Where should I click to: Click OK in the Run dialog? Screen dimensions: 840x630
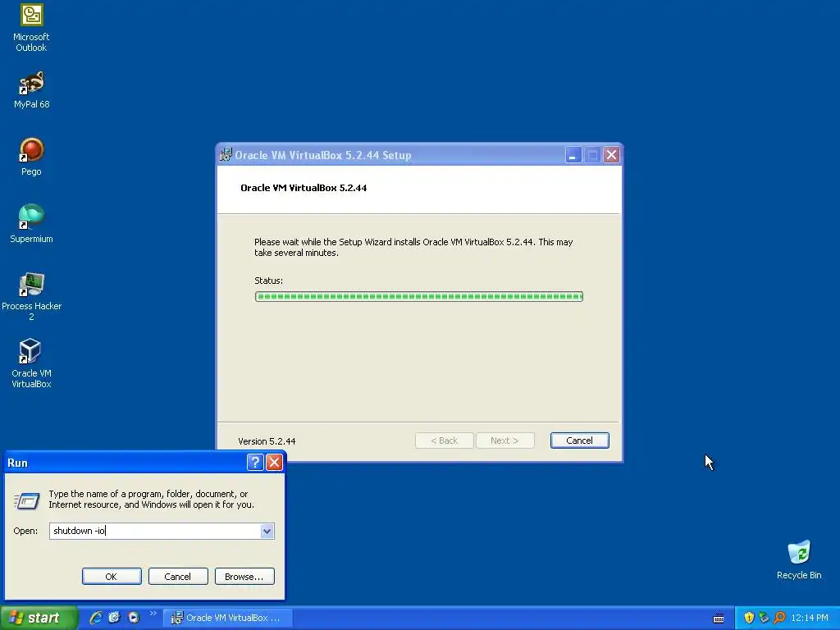[112, 577]
